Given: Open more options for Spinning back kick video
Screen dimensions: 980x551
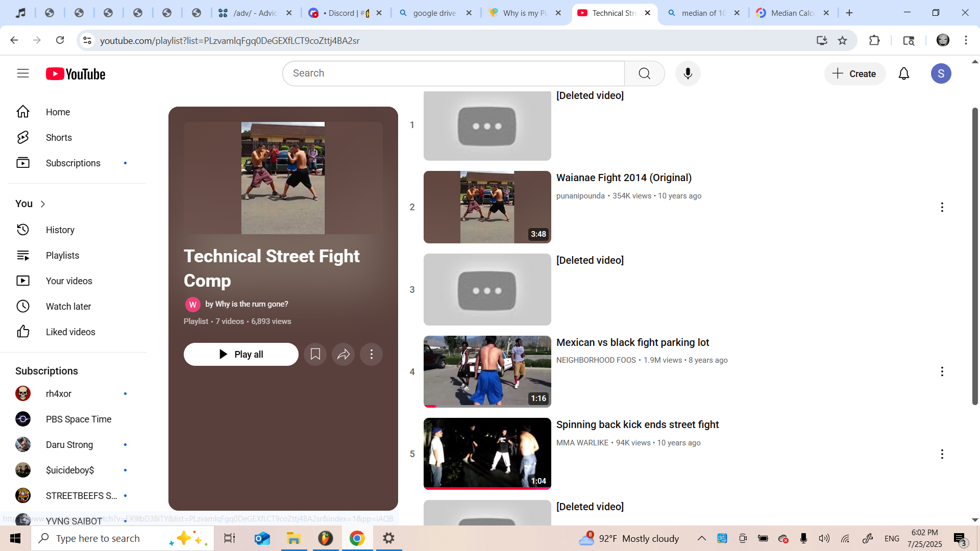Looking at the screenshot, I should pyautogui.click(x=942, y=454).
